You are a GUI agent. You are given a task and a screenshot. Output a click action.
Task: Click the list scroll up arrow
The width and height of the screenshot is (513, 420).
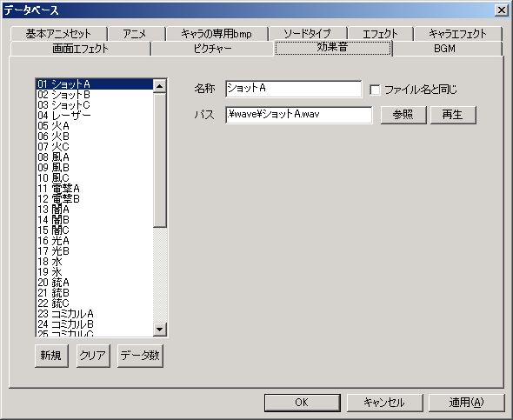pyautogui.click(x=160, y=86)
